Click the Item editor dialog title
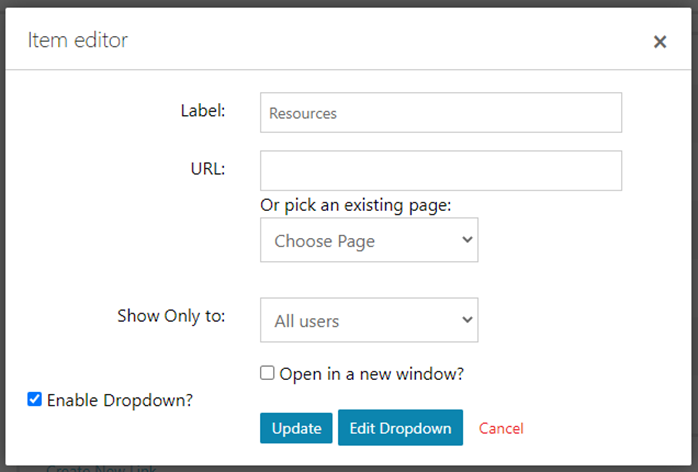 click(78, 41)
